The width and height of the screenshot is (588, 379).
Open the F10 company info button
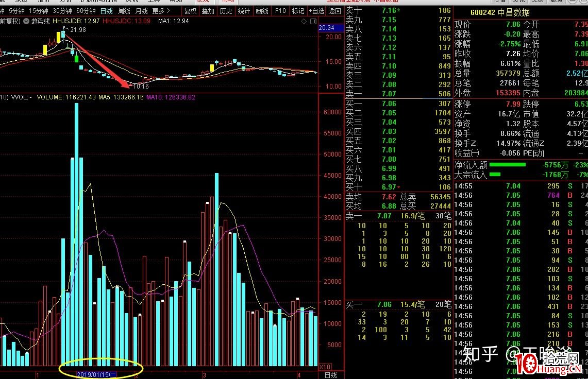coord(280,11)
